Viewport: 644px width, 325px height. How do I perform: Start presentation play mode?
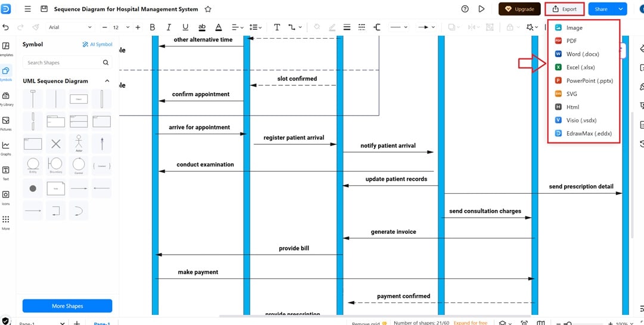482,9
